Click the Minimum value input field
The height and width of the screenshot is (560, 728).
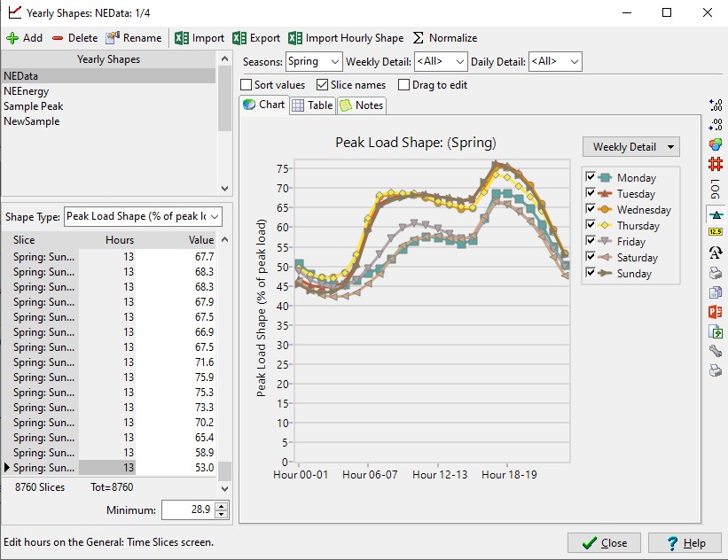coord(189,509)
